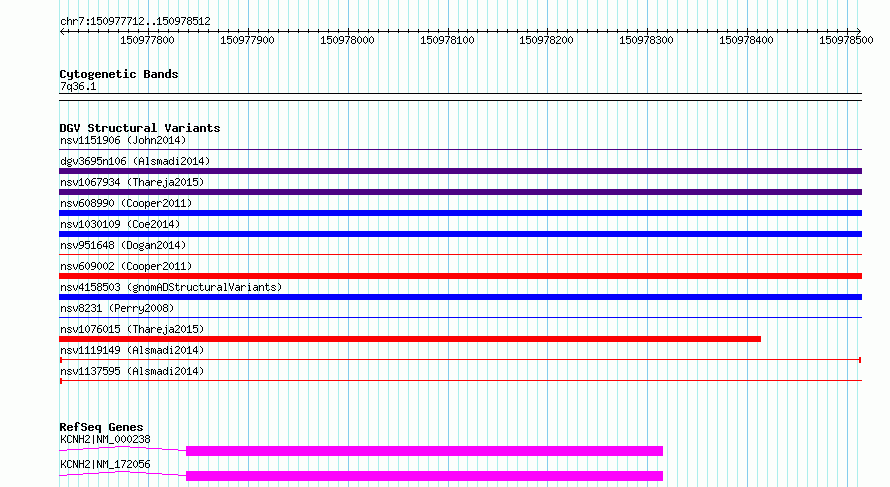
Task: Click the 7q36.1 band label
Action: coord(78,86)
